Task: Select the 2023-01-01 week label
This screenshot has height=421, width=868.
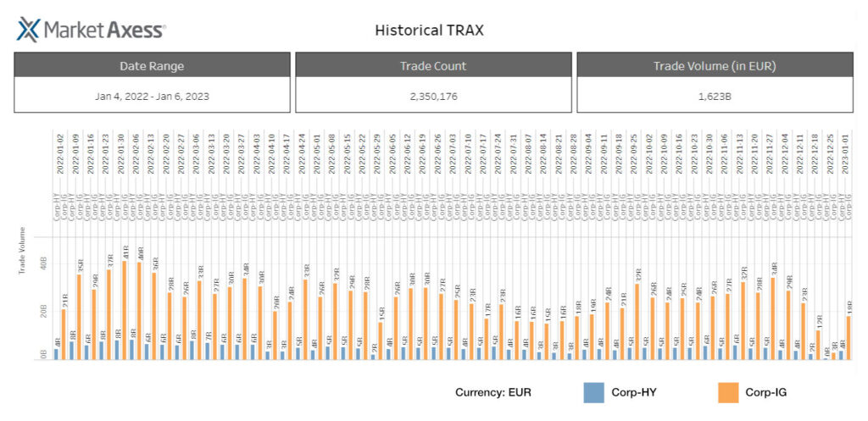Action: click(845, 153)
